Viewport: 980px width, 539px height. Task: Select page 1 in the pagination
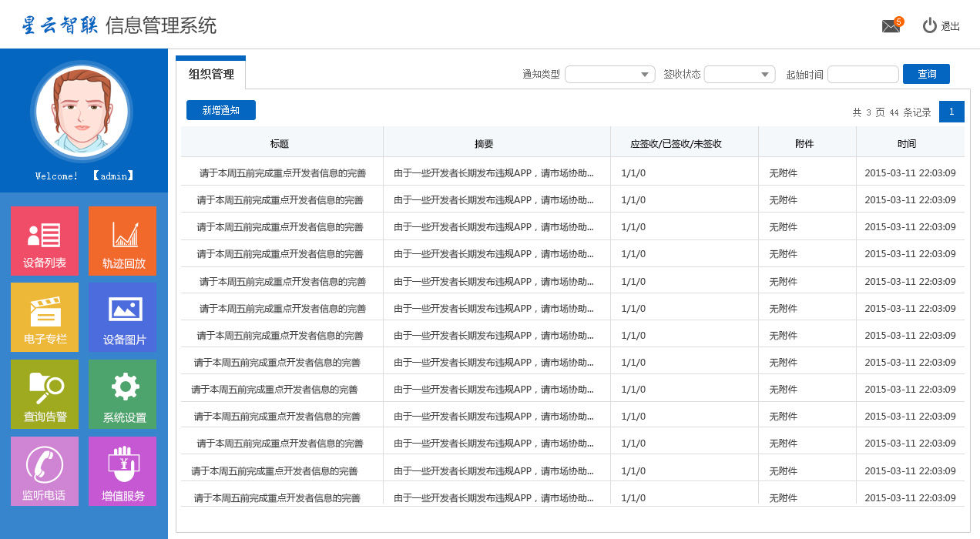click(x=951, y=112)
